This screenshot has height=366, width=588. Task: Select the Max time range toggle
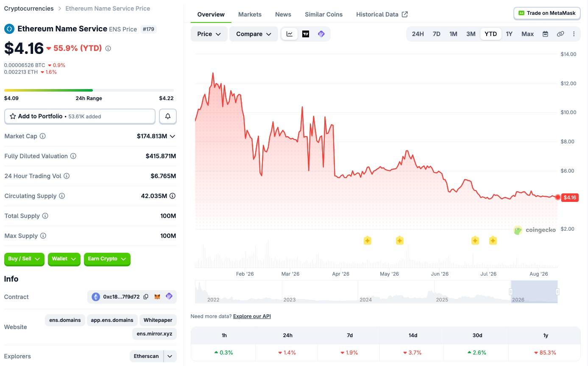pyautogui.click(x=527, y=34)
